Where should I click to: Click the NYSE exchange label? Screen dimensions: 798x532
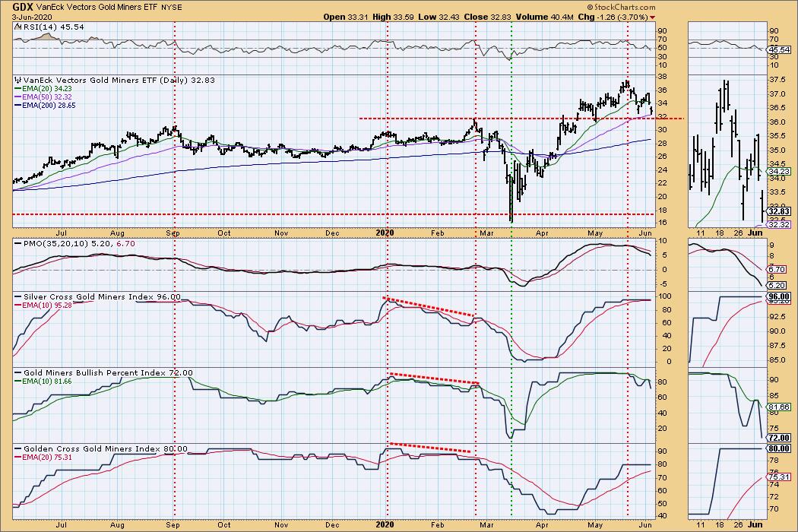(x=172, y=8)
